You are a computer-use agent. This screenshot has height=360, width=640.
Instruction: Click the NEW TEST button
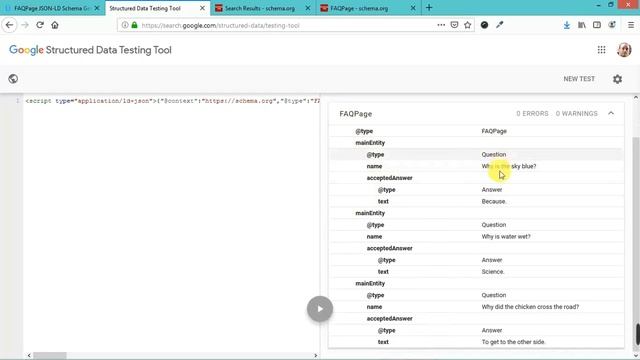tap(579, 79)
